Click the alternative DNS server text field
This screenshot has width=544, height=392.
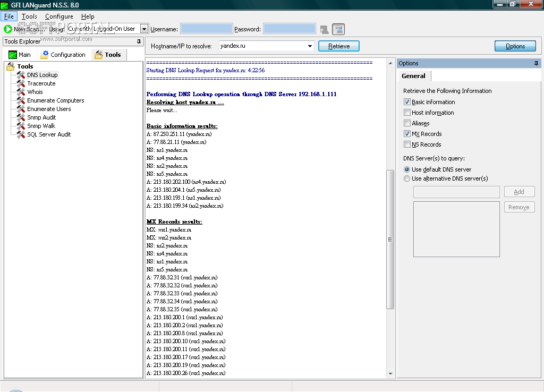tap(456, 192)
